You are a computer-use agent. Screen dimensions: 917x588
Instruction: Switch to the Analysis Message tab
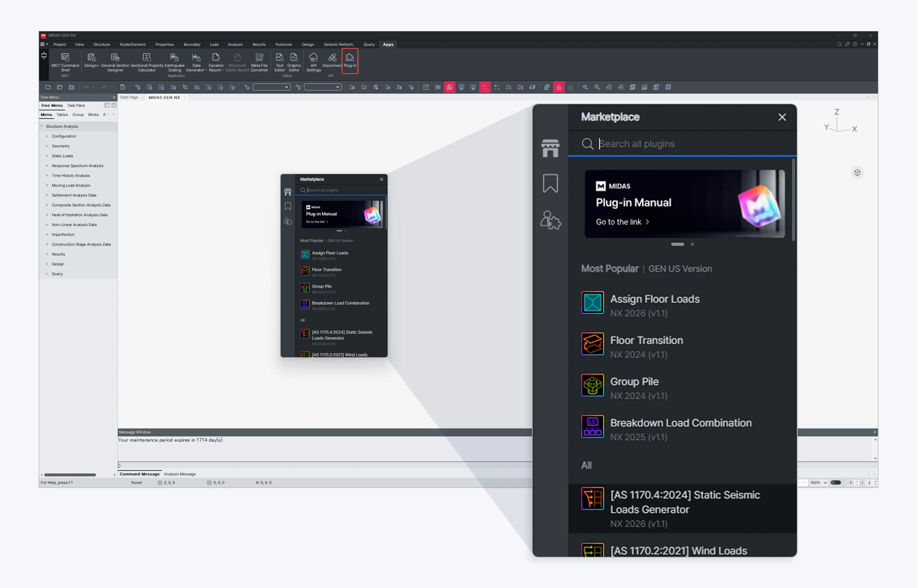coord(180,474)
